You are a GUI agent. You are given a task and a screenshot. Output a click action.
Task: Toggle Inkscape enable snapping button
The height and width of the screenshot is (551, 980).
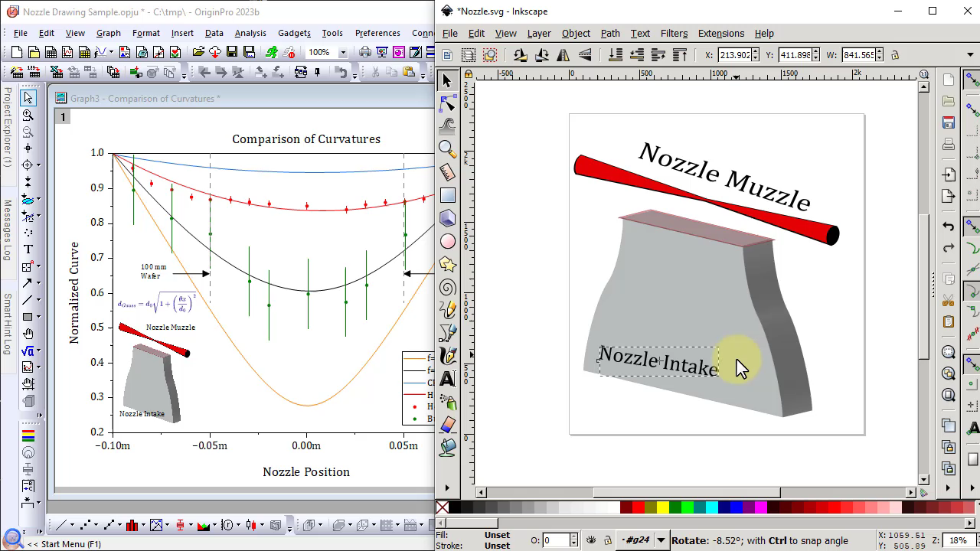tap(972, 80)
